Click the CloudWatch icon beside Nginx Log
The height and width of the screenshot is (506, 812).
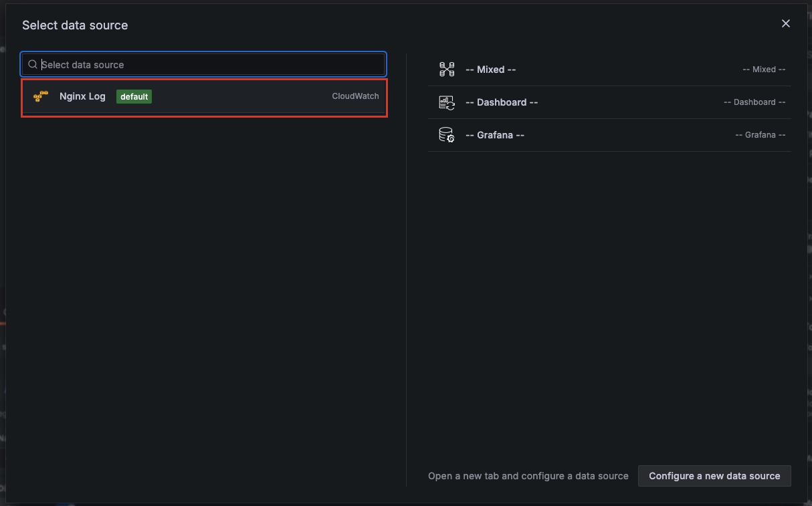click(x=41, y=96)
